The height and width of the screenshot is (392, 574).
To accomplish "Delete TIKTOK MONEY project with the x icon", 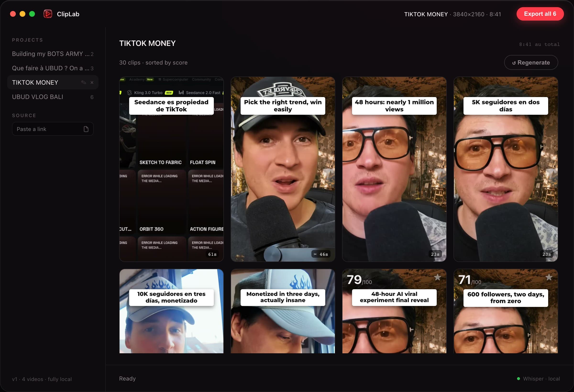I will point(92,82).
